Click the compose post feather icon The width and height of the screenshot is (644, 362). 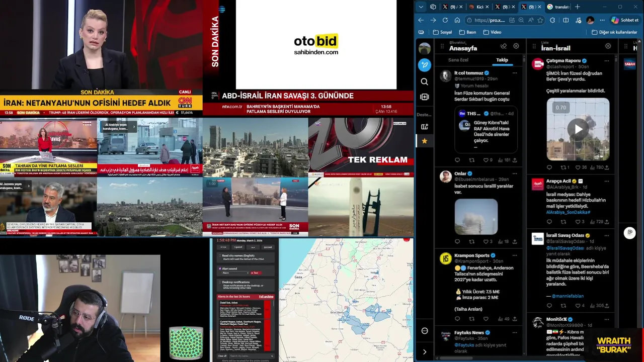click(425, 65)
